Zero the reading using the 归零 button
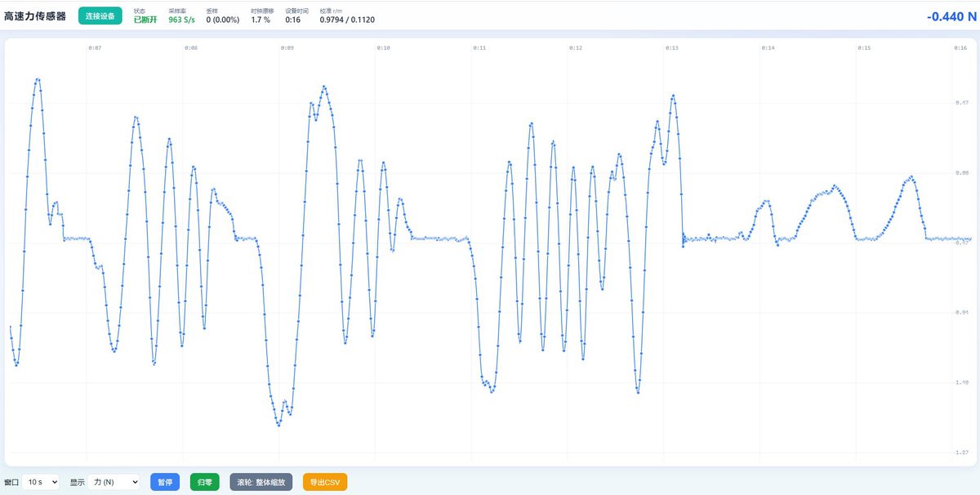The height and width of the screenshot is (495, 980). tap(205, 483)
